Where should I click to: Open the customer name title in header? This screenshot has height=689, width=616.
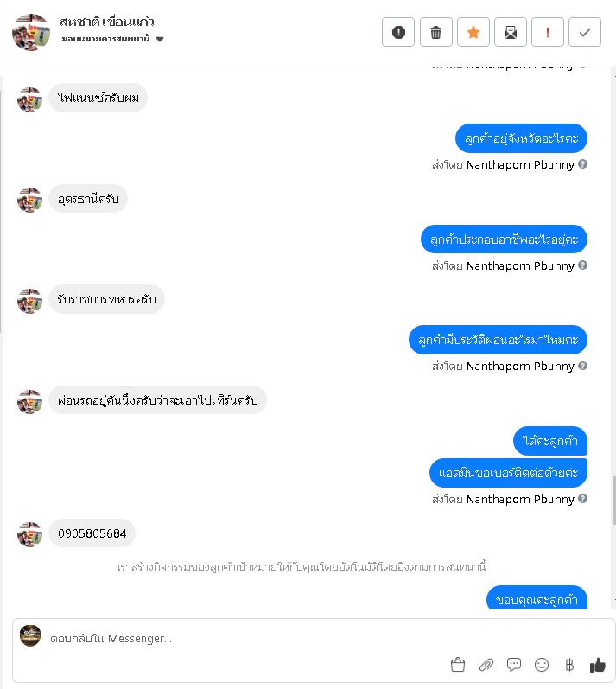point(106,22)
